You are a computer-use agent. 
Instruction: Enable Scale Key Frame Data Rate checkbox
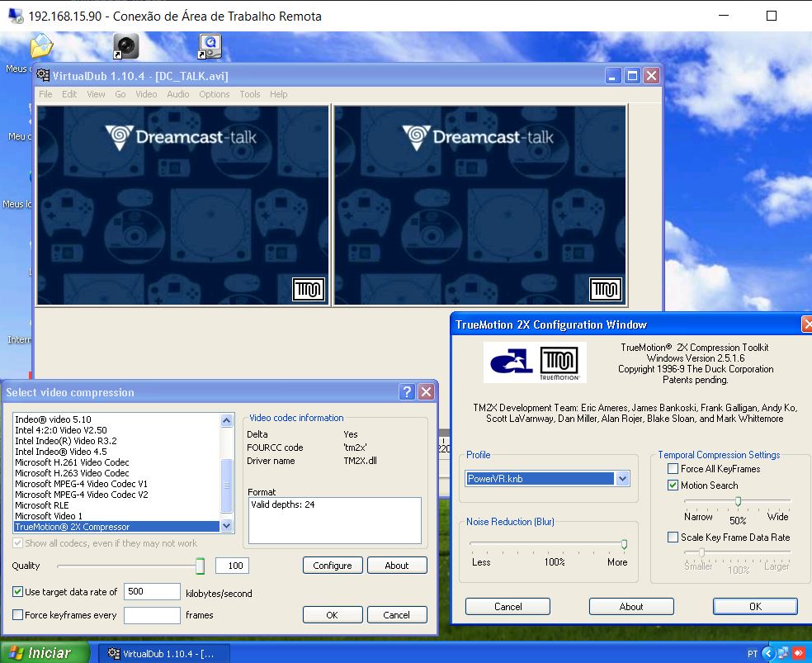673,538
